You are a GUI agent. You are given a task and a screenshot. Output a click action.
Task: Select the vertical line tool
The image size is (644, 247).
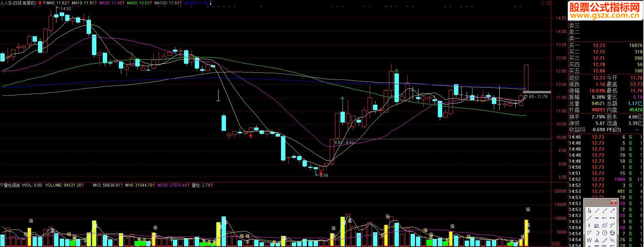590,225
